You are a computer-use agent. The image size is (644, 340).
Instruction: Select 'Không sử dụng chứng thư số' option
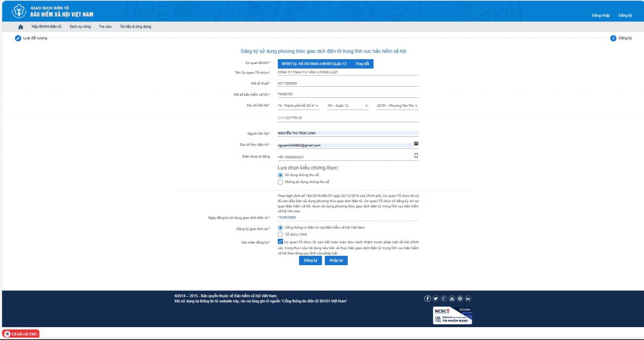(281, 182)
